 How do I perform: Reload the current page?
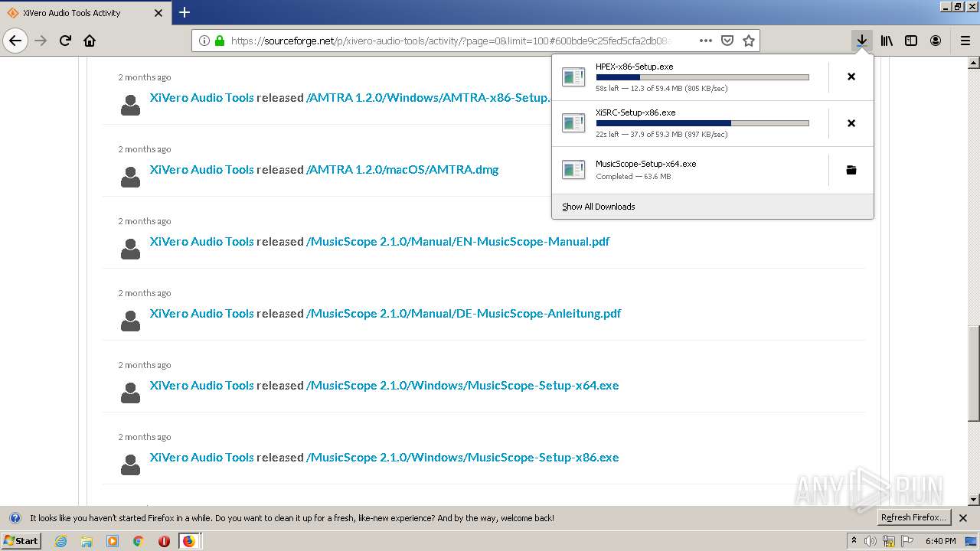65,41
